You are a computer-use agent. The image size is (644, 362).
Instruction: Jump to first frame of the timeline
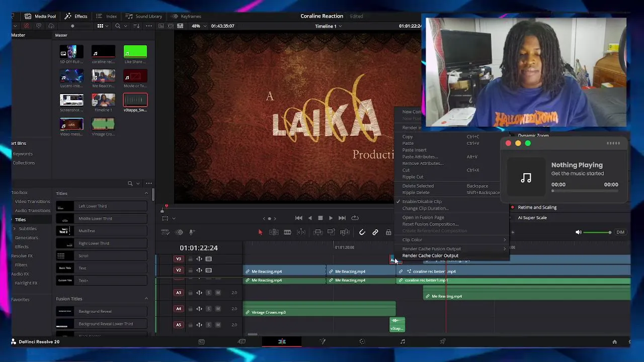(x=299, y=218)
